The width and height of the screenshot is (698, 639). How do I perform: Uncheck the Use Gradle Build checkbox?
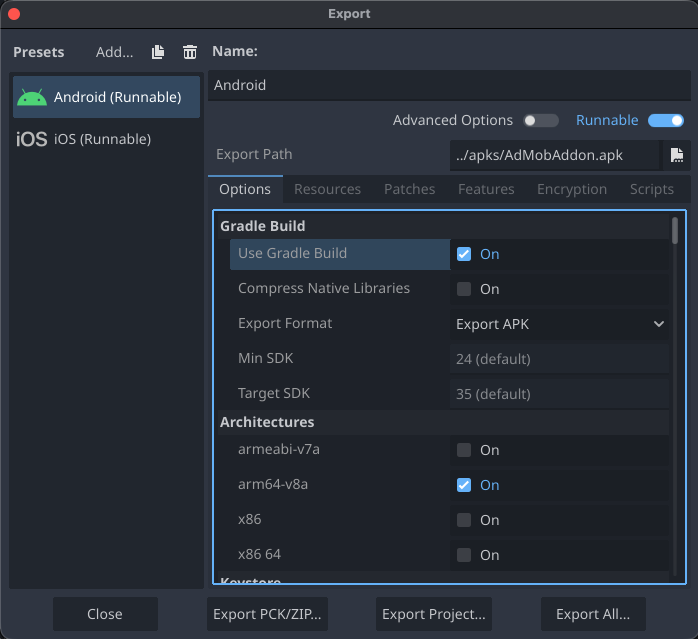pyautogui.click(x=464, y=254)
